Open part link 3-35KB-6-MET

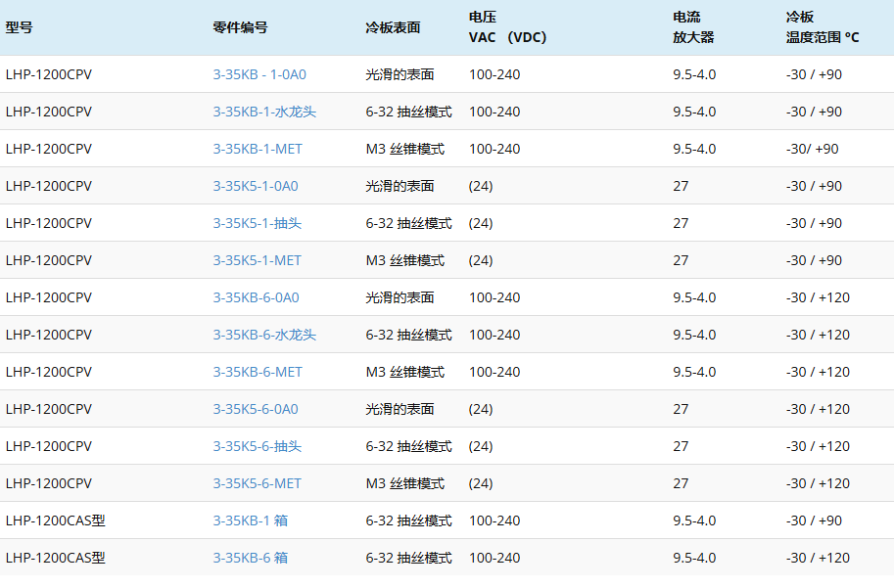258,372
